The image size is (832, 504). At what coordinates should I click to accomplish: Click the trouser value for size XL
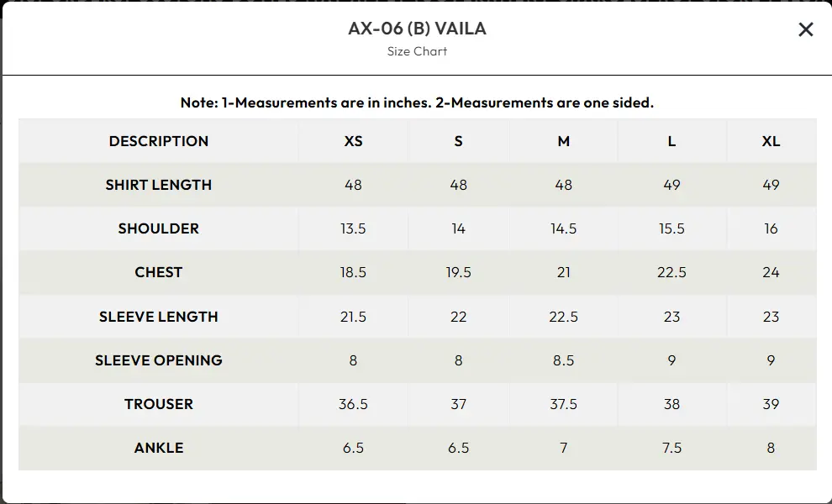coord(771,404)
